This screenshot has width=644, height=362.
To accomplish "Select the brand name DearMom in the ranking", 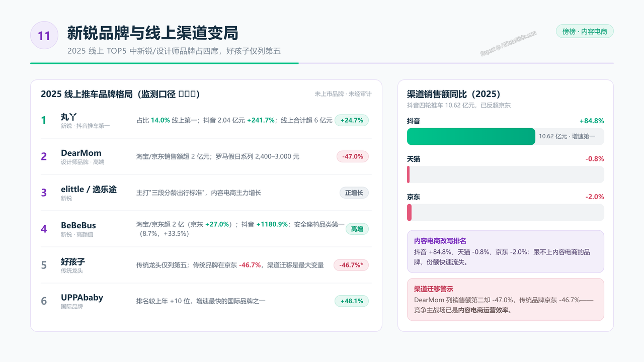I will (x=81, y=153).
